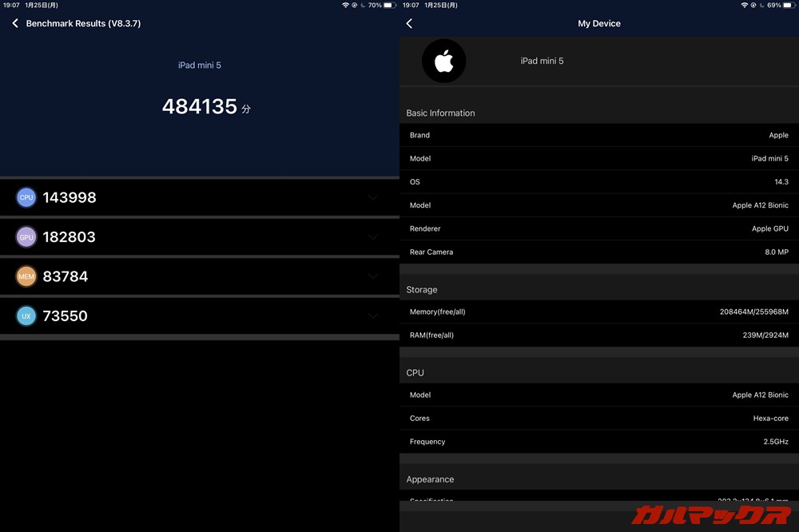Tap the total benchmark score 484135
The image size is (799, 532).
200,105
